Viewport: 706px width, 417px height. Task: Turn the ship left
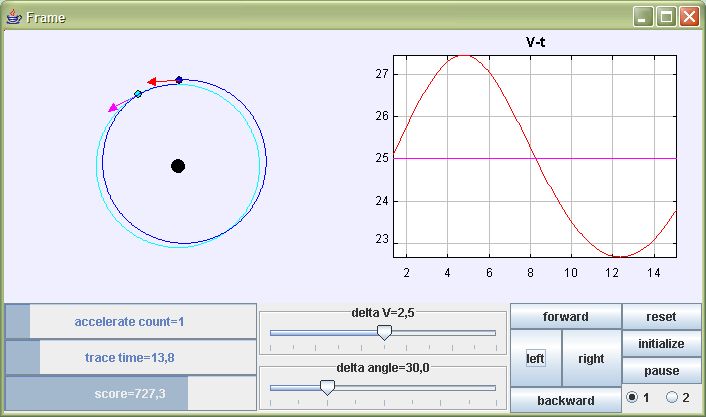[x=536, y=358]
